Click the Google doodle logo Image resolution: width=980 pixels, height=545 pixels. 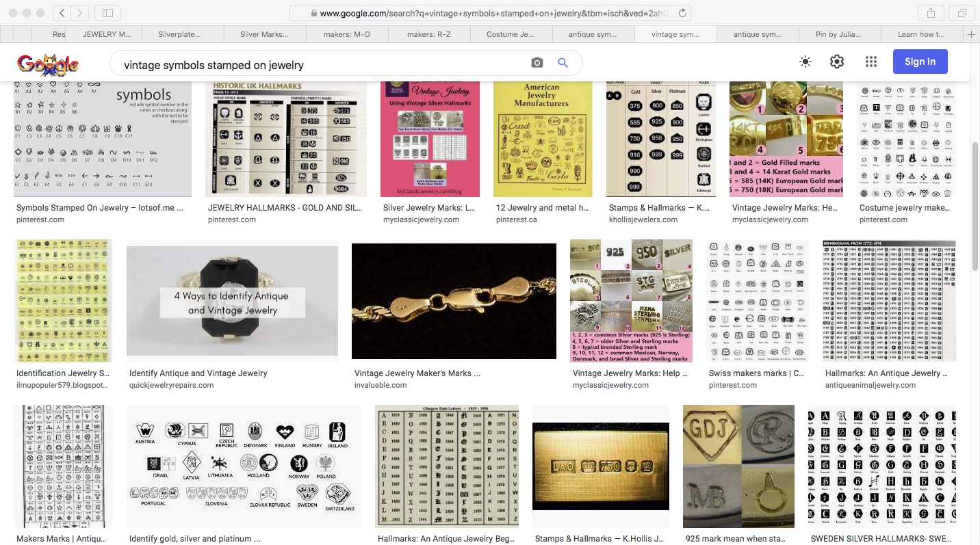[48, 64]
